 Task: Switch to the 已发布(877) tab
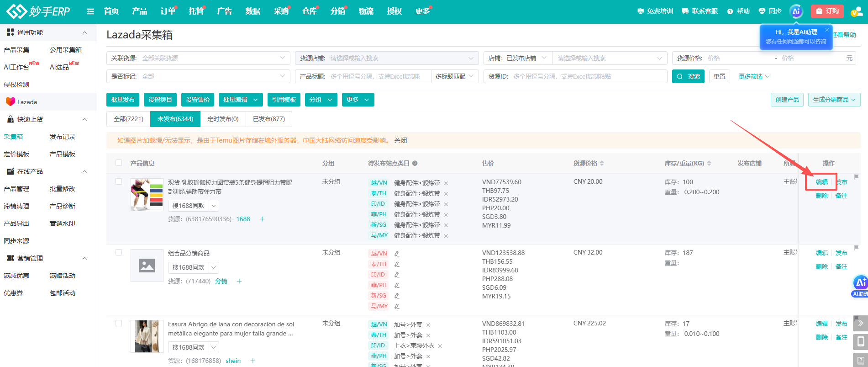pyautogui.click(x=269, y=119)
